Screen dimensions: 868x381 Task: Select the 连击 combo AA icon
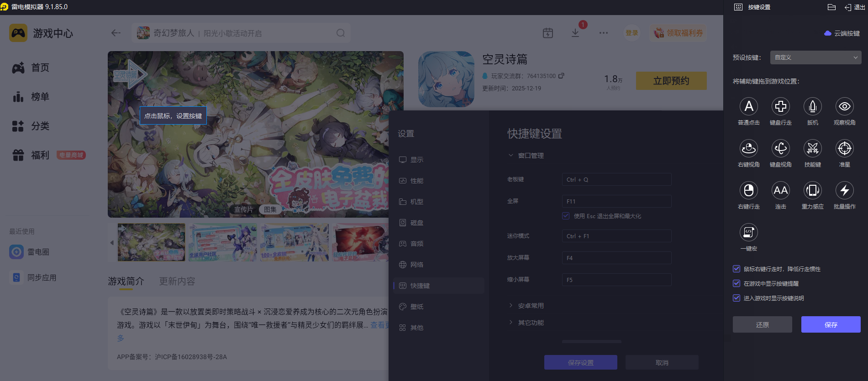point(781,190)
